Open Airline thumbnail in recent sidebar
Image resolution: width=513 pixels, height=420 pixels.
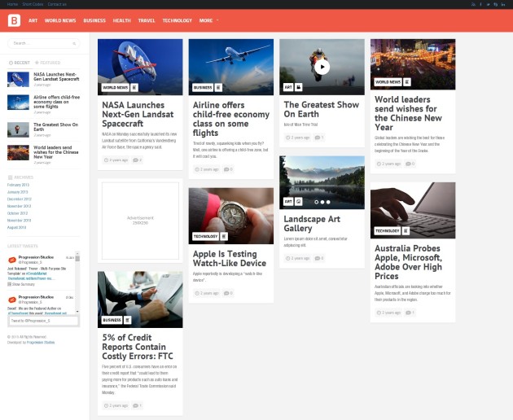click(x=18, y=103)
